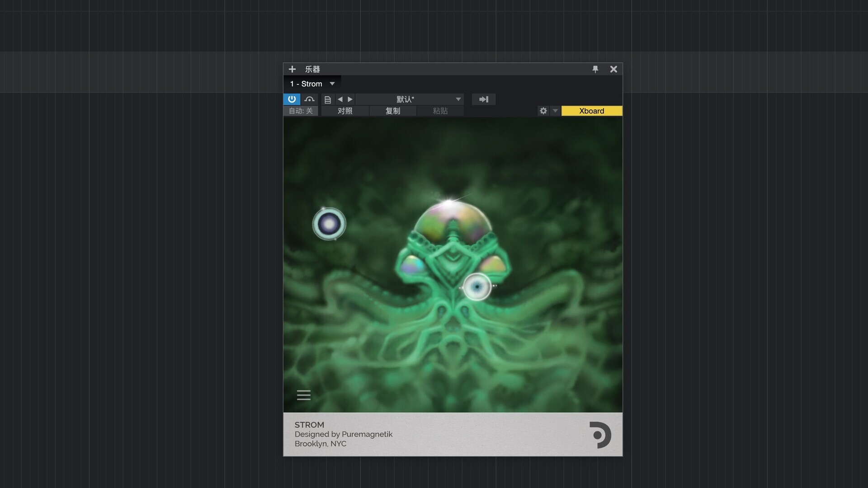The image size is (868, 488).
Task: Open the gear settings icon
Action: [543, 111]
